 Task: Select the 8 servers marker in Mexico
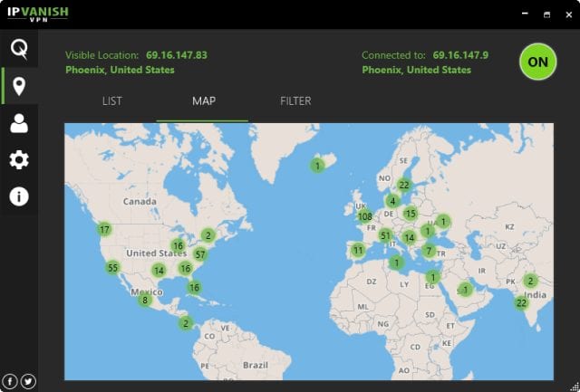coord(144,300)
